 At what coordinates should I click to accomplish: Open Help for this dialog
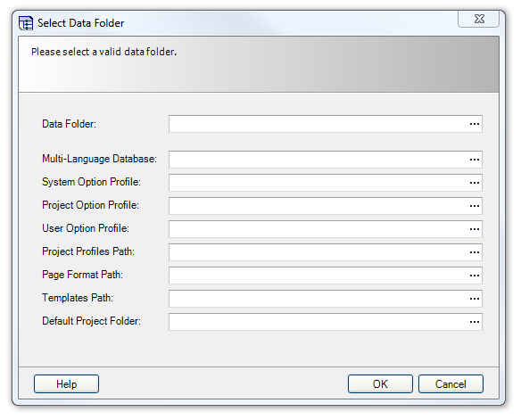click(x=66, y=384)
